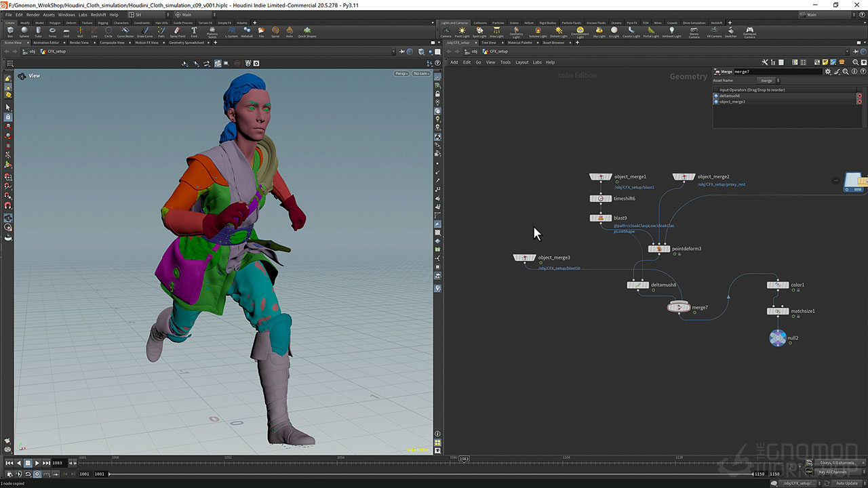Open the Persp viewport camera dropdown
This screenshot has width=868, height=488.
click(401, 73)
